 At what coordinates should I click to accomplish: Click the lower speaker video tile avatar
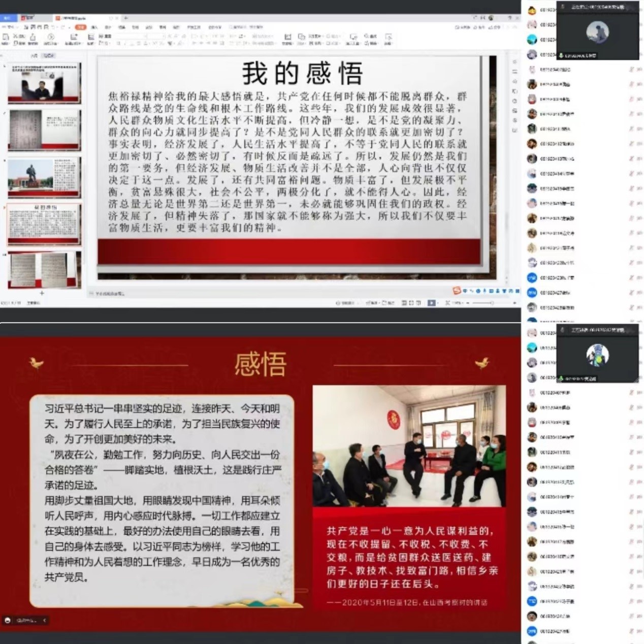point(597,355)
